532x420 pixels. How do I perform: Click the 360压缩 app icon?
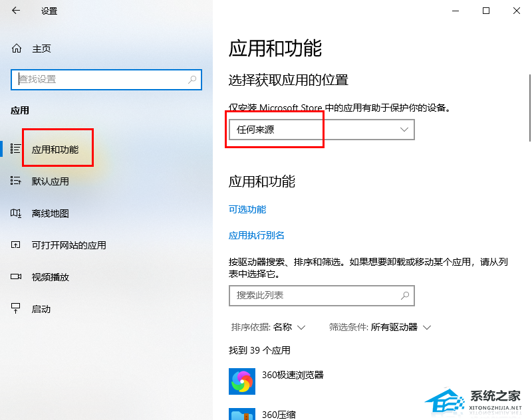(242, 414)
